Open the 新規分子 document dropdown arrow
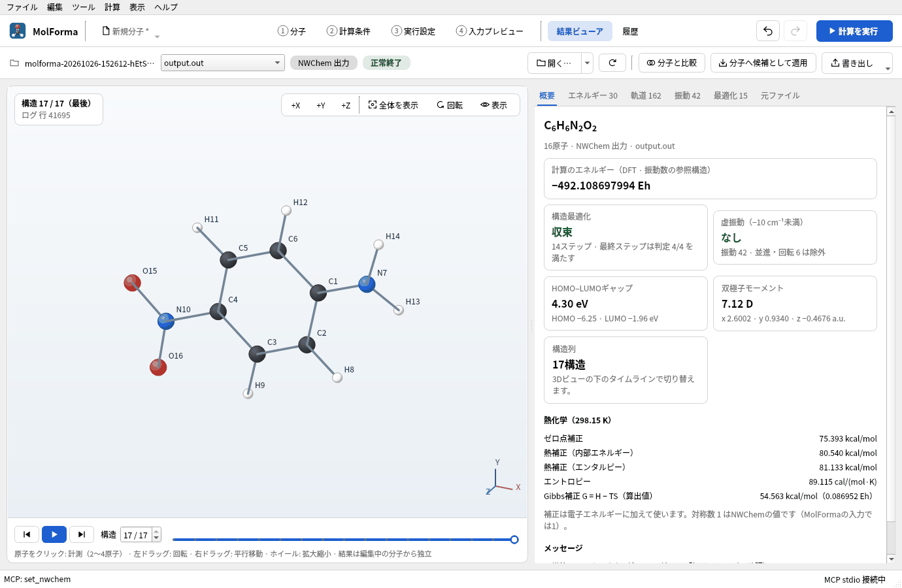The height and width of the screenshot is (588, 902). [x=157, y=37]
